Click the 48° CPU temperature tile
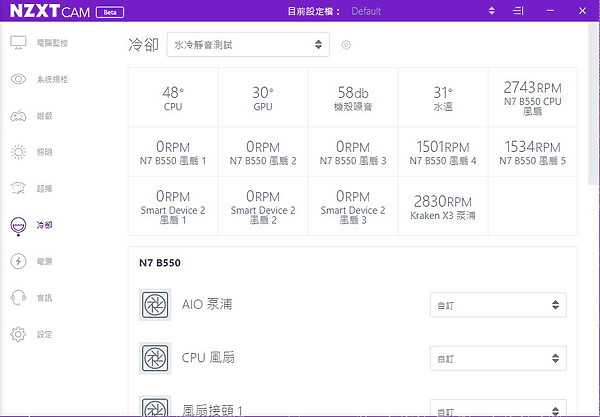This screenshot has width=600, height=417. pos(173,98)
